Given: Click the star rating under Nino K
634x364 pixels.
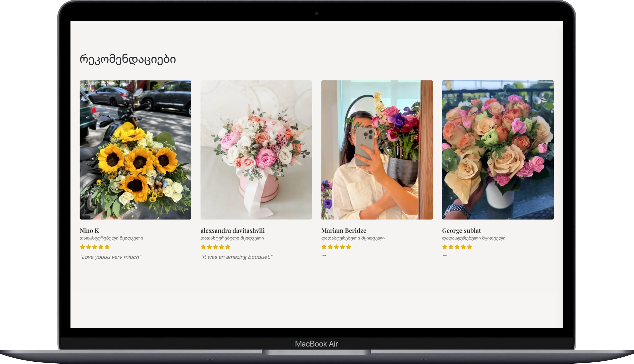Looking at the screenshot, I should [95, 247].
